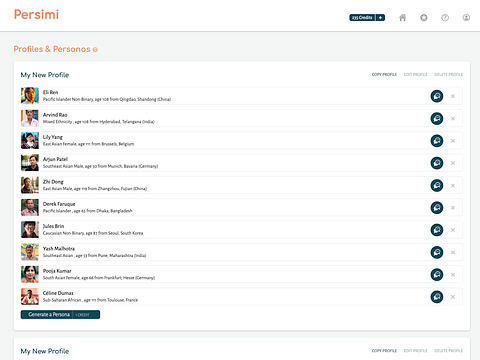Chat with Céline Dumas persona
The image size is (480, 360).
(437, 297)
